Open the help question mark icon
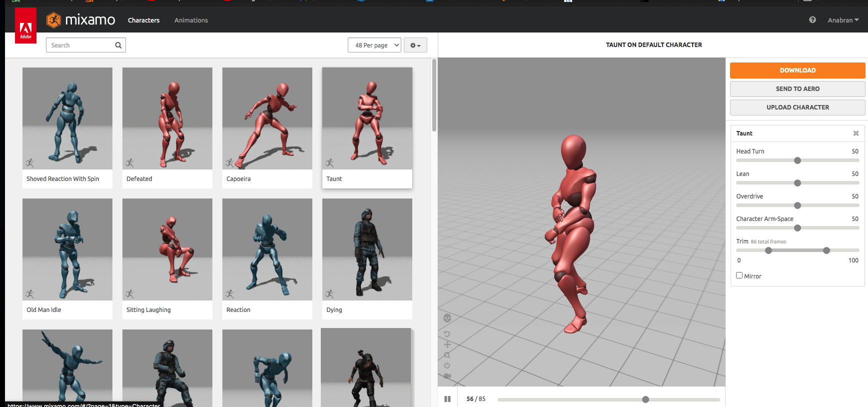This screenshot has height=407, width=868. coord(813,20)
